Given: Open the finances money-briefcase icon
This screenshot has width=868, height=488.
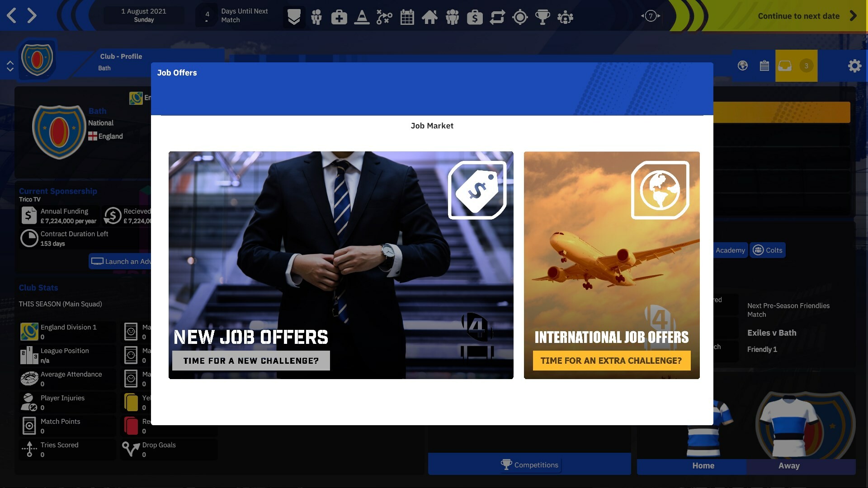Looking at the screenshot, I should pos(475,17).
